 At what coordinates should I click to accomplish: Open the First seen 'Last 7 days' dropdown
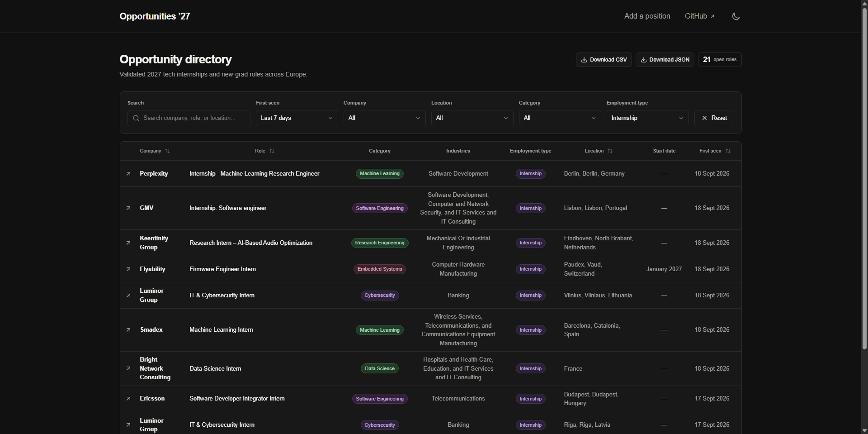297,118
